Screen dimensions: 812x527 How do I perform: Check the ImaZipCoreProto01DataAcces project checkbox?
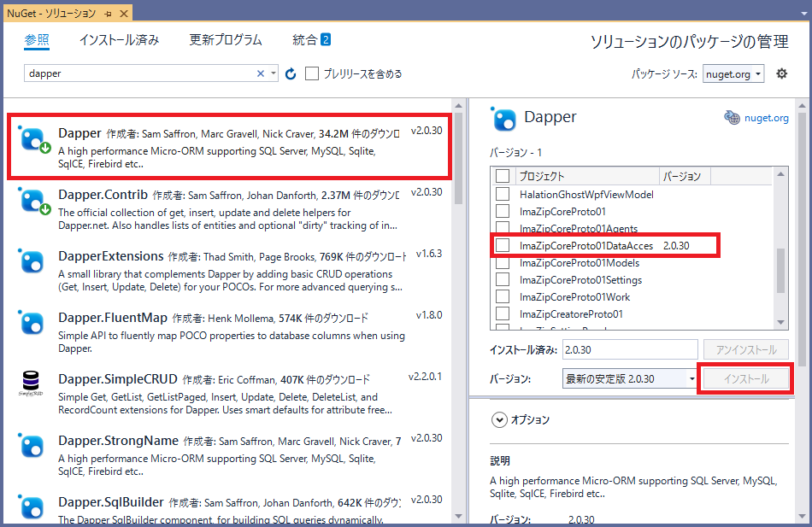pyautogui.click(x=503, y=245)
